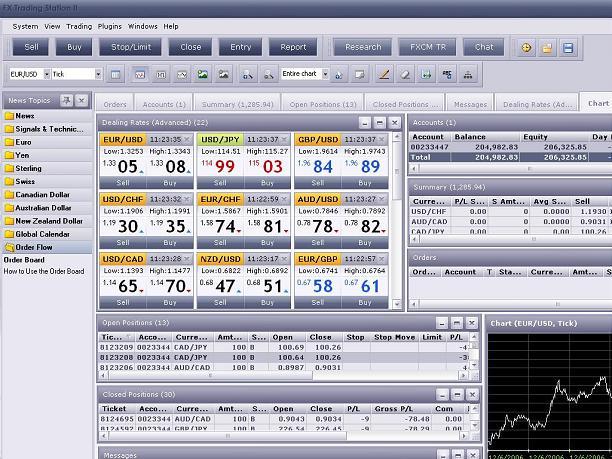Select the eraser tool in chart toolbar
The image size is (612, 459).
(x=405, y=74)
